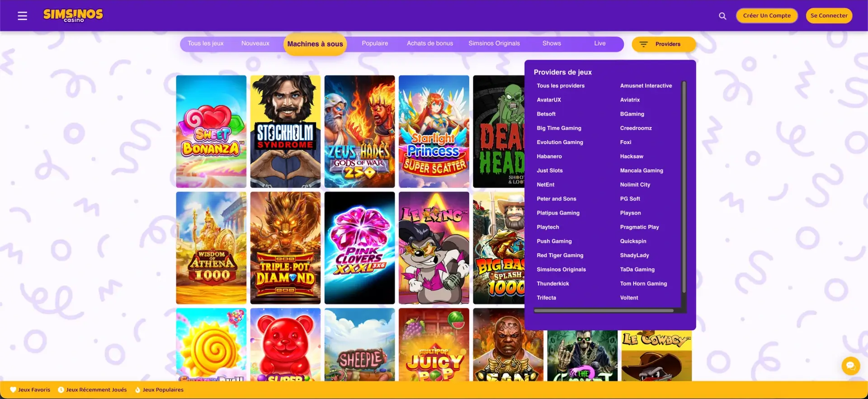Switch to Shows tab

coord(552,43)
